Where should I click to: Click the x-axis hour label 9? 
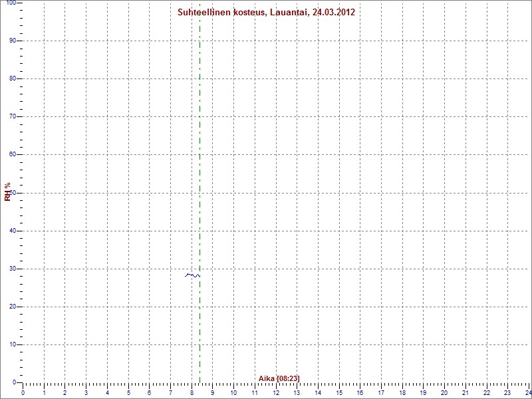coord(213,393)
